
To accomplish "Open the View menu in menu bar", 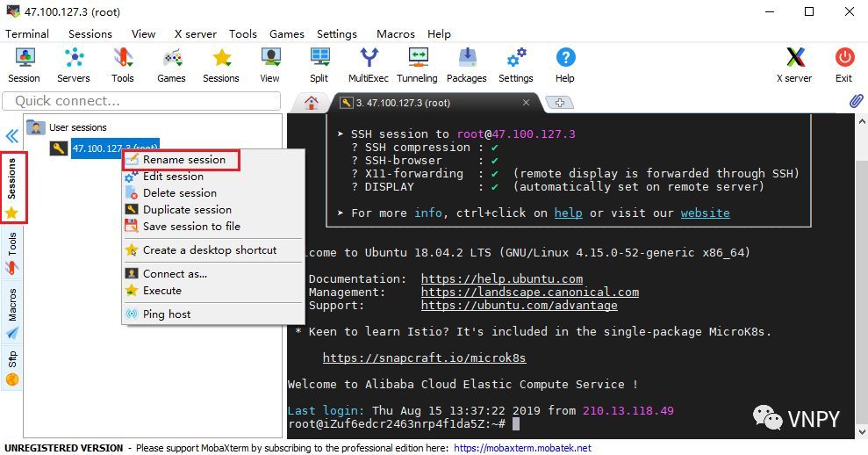I will (x=143, y=33).
